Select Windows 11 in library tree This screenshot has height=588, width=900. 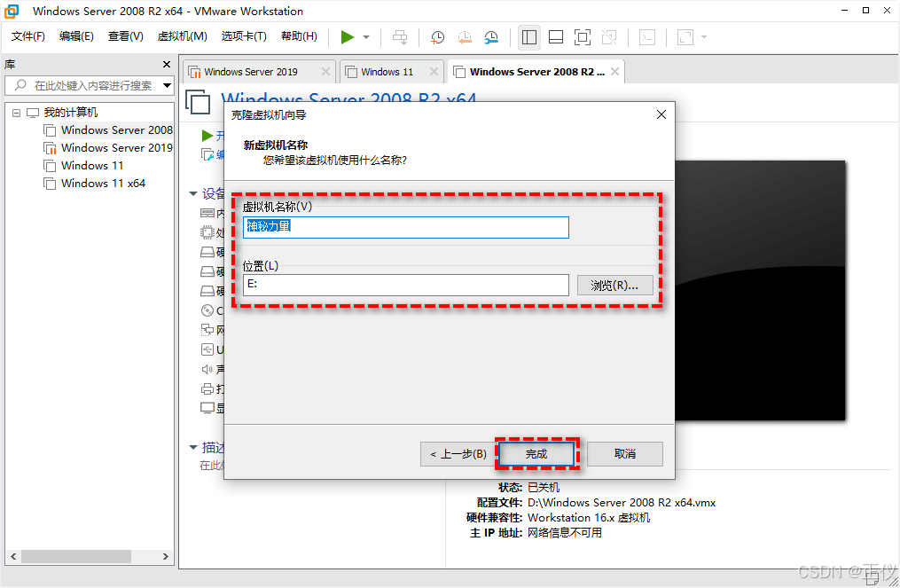[92, 166]
